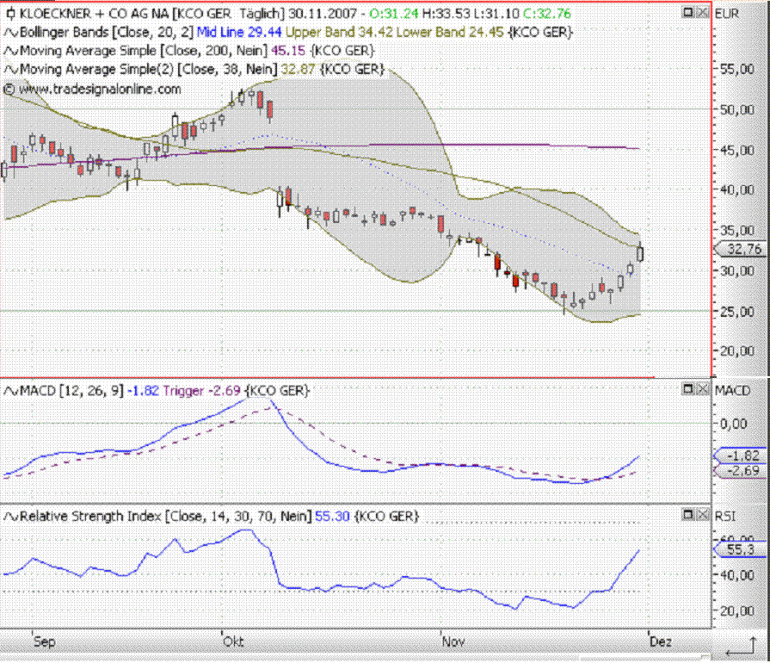770x663 pixels.
Task: Click the 50,00 price axis value
Action: click(737, 110)
